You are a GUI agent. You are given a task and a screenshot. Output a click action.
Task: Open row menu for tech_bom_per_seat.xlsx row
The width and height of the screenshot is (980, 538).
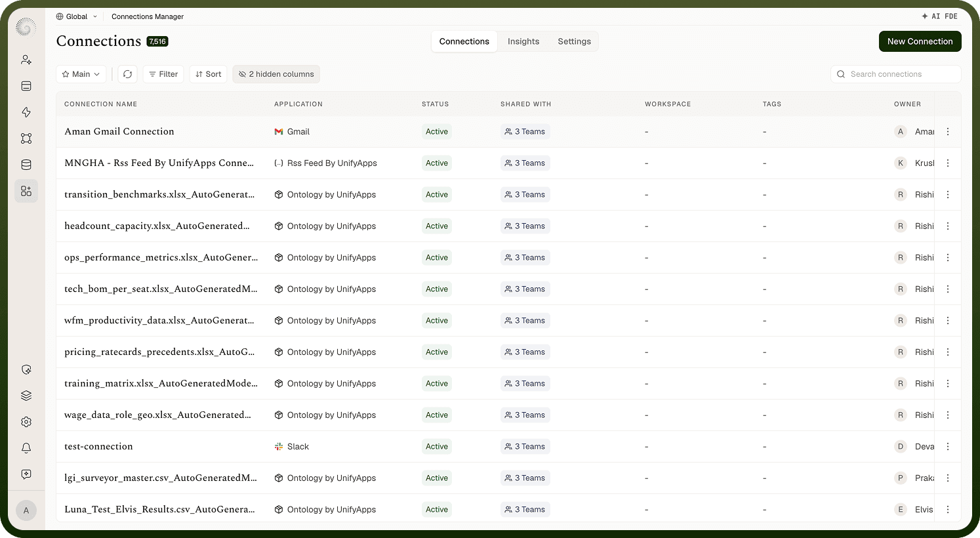[x=948, y=289]
